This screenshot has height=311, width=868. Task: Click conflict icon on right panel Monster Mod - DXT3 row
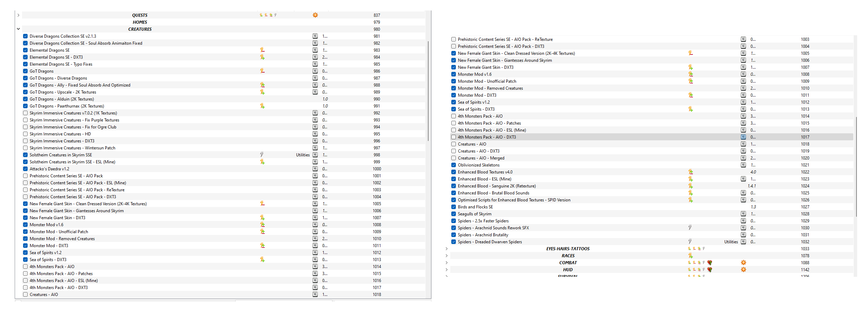tap(690, 95)
